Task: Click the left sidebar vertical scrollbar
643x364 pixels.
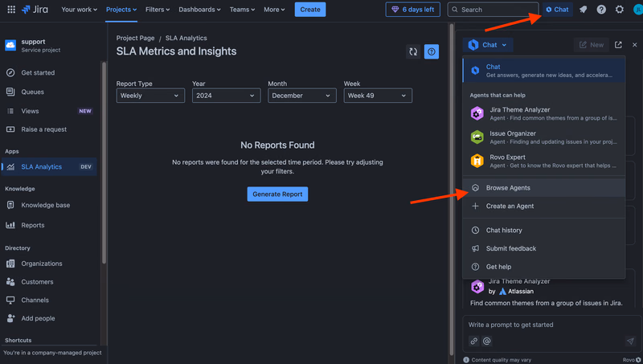Action: coord(104,162)
